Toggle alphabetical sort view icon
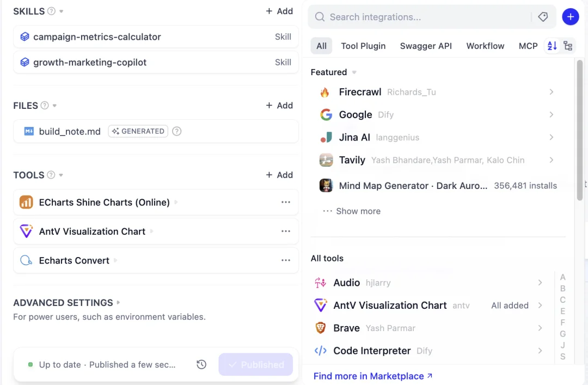The height and width of the screenshot is (385, 588). coord(553,46)
